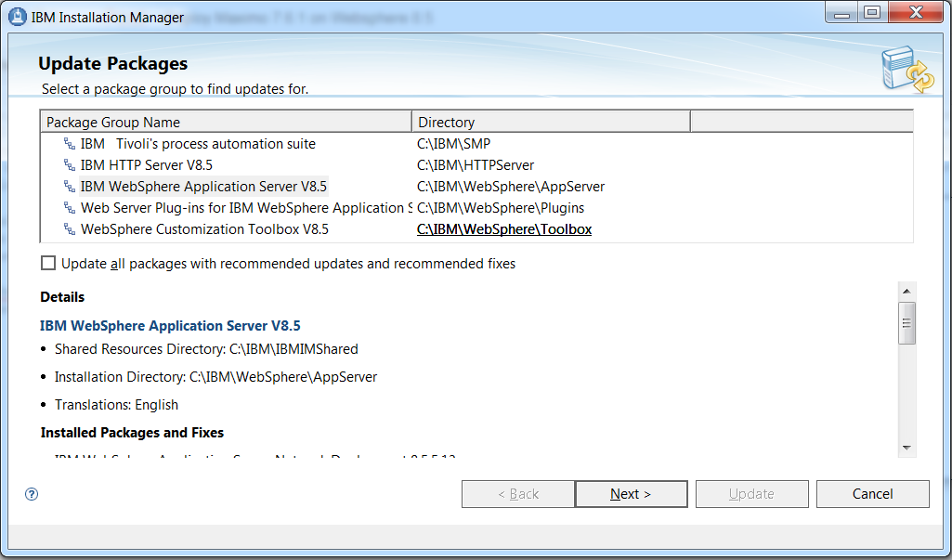Click the IBM Installation Manager title bar icon

(18, 17)
